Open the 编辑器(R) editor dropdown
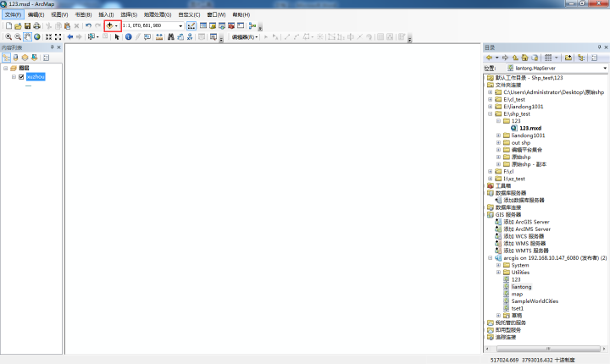The image size is (610, 364). (x=245, y=37)
